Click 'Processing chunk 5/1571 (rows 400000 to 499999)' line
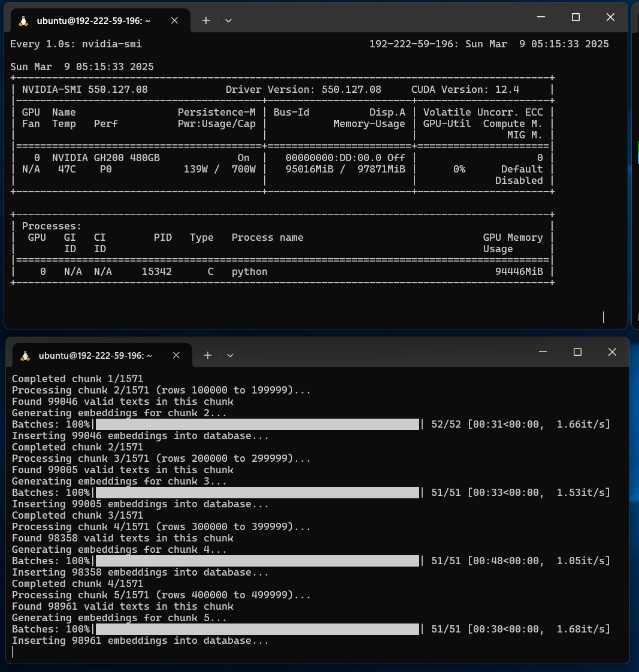 point(161,595)
